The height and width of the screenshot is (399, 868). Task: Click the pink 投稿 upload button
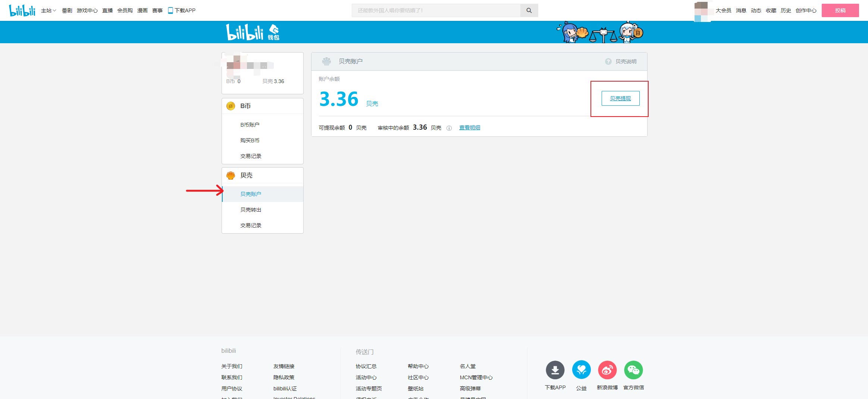click(x=840, y=10)
